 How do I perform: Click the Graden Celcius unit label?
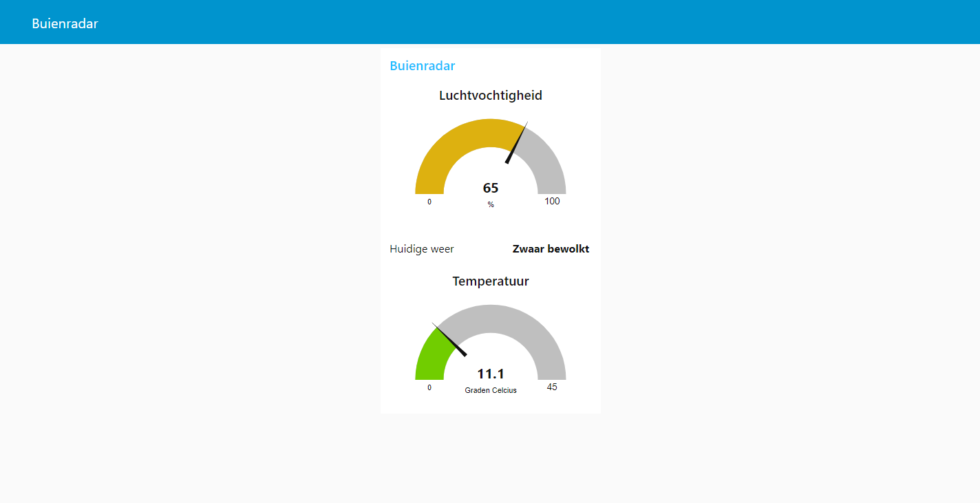point(491,390)
